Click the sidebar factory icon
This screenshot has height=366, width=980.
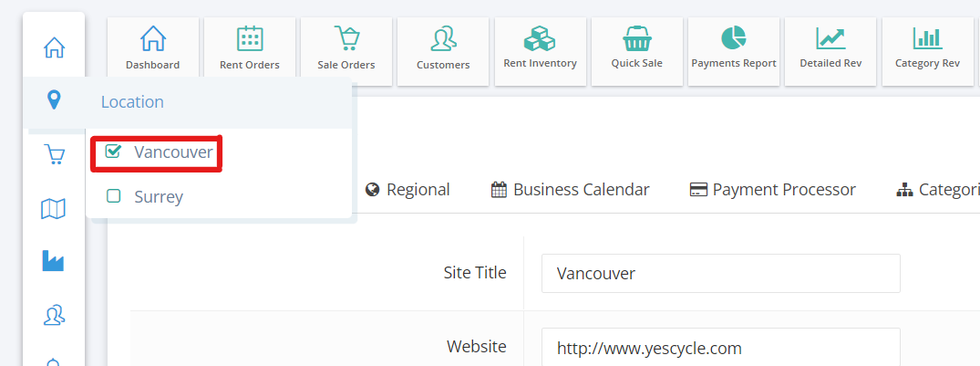[53, 260]
